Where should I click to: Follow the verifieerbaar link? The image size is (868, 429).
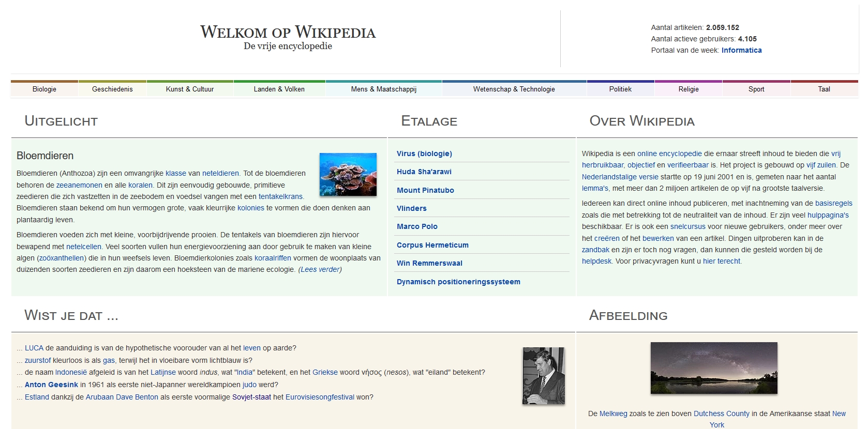click(x=688, y=165)
